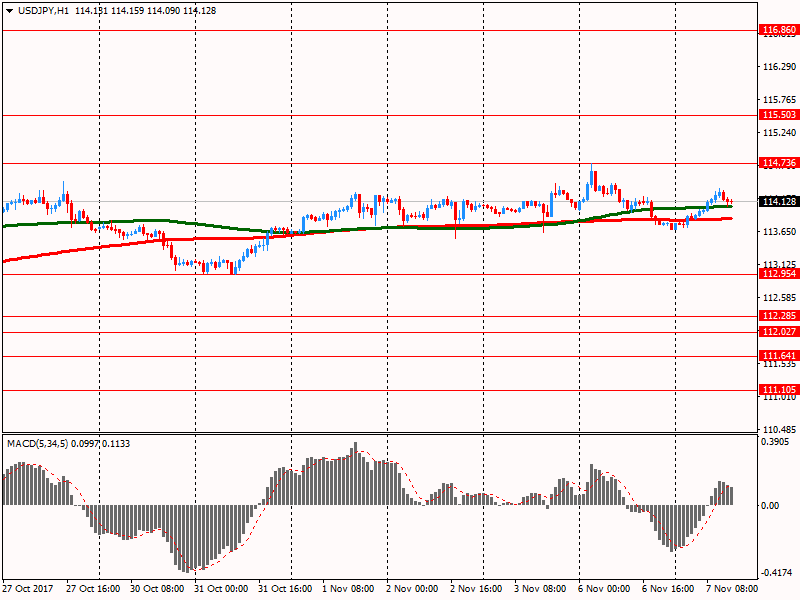Click the 1 Nov 08:00 time axis label
The width and height of the screenshot is (800, 600).
[x=348, y=589]
